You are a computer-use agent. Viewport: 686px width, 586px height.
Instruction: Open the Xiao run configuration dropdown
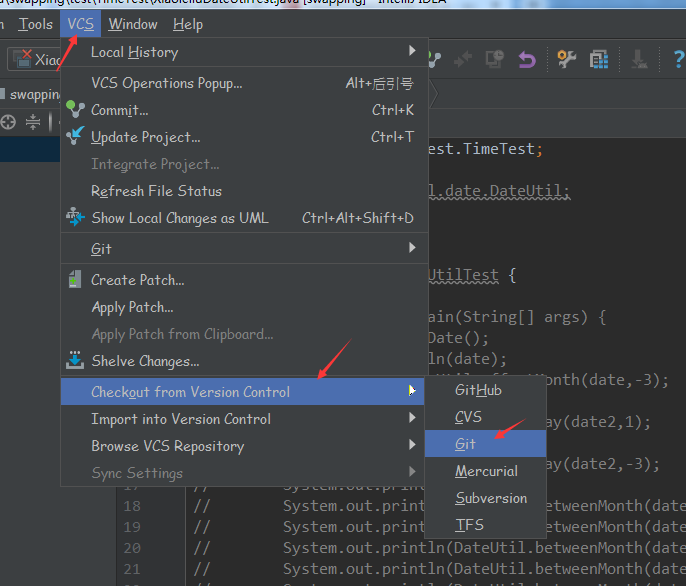[34, 59]
